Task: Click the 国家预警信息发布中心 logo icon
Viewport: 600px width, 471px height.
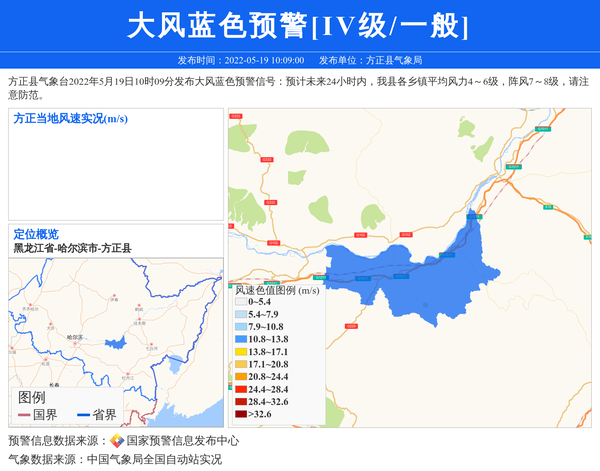Action: tap(117, 440)
